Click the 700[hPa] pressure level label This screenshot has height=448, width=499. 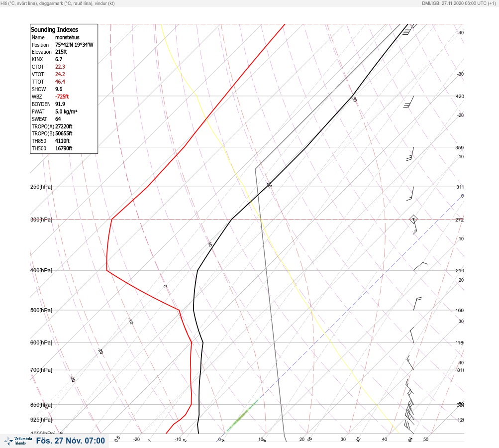41,370
